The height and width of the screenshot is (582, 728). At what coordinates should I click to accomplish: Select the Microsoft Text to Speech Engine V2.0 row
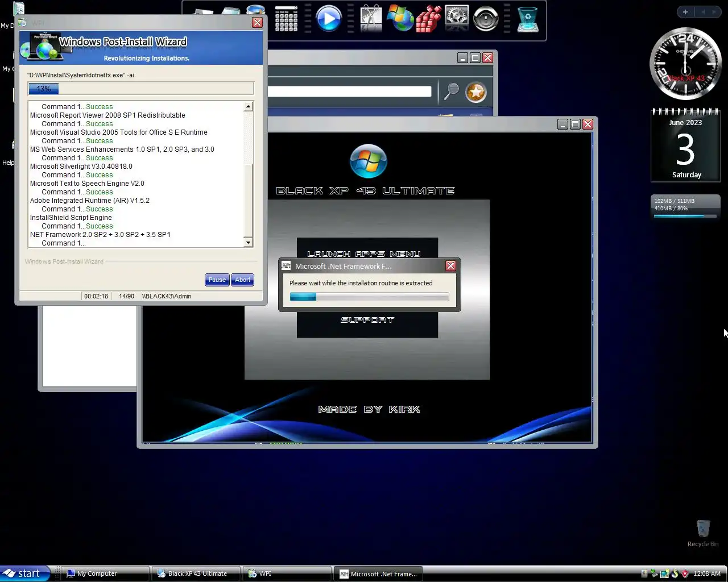coord(87,183)
